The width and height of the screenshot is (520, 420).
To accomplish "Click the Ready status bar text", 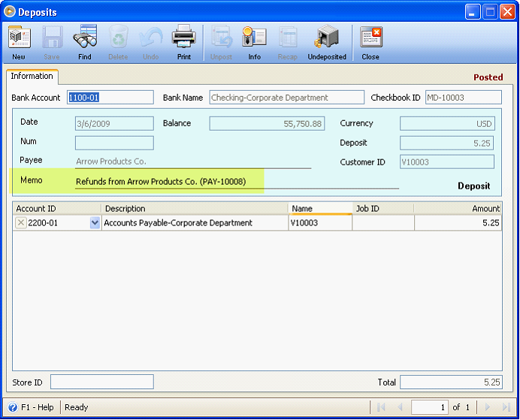I will pyautogui.click(x=77, y=407).
